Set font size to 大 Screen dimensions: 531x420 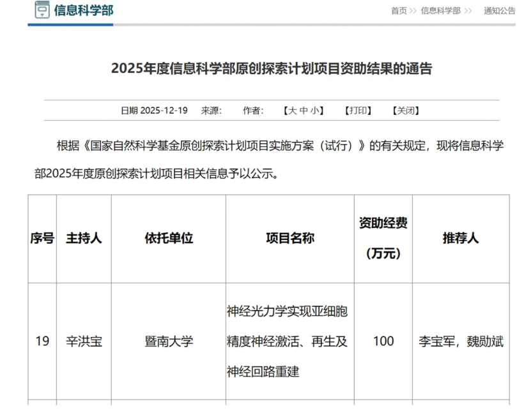pyautogui.click(x=292, y=110)
